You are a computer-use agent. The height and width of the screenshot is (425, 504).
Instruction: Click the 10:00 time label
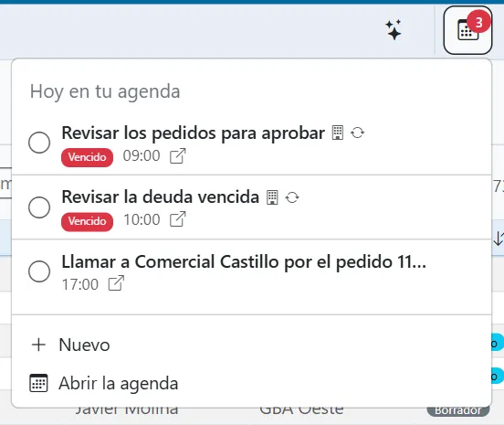coord(142,220)
